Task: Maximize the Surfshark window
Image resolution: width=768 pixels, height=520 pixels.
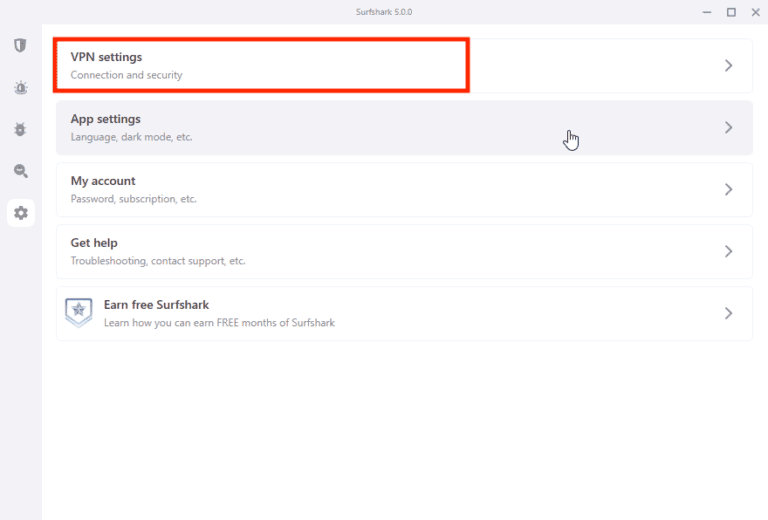Action: pyautogui.click(x=731, y=11)
